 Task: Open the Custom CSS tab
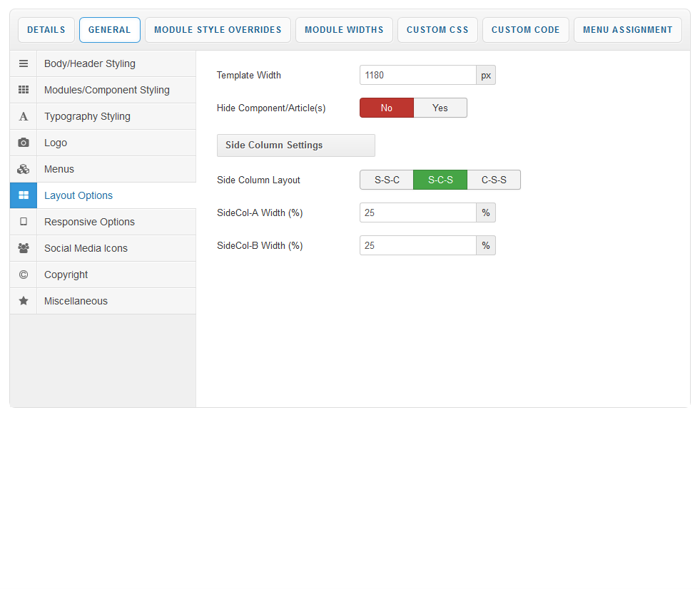coord(437,30)
